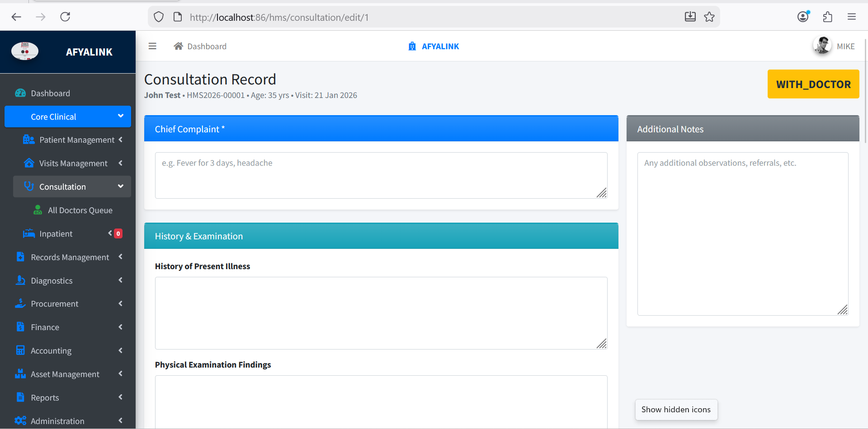Click the WITH_DOCTOR status badge
The width and height of the screenshot is (868, 429).
pos(813,84)
